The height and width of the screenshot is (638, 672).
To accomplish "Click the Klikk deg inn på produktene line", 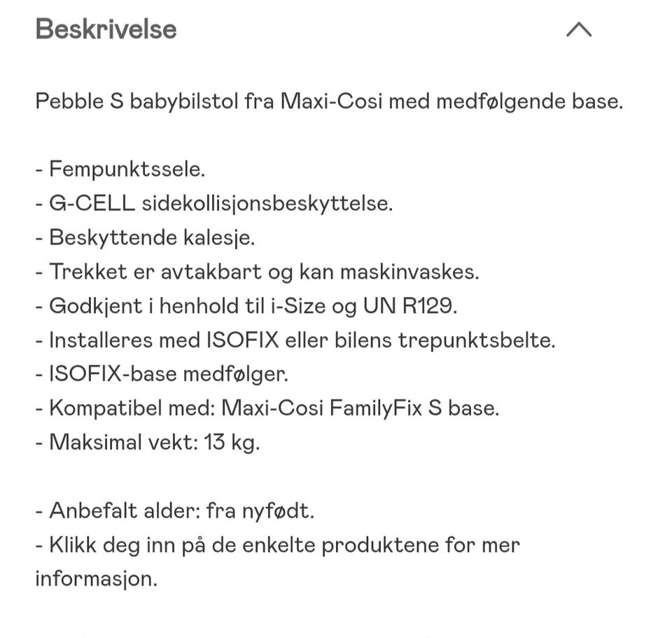I will [x=278, y=546].
